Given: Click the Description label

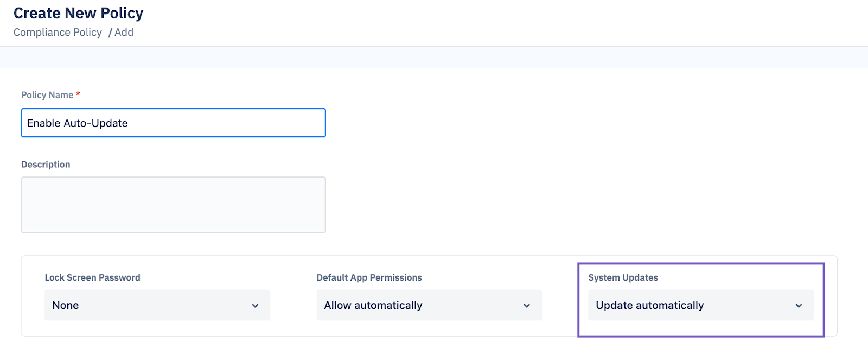Looking at the screenshot, I should (46, 165).
